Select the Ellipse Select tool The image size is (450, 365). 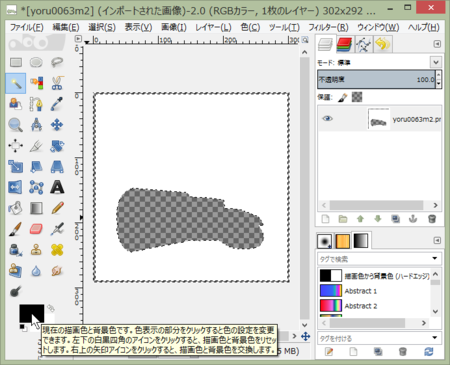click(x=36, y=62)
